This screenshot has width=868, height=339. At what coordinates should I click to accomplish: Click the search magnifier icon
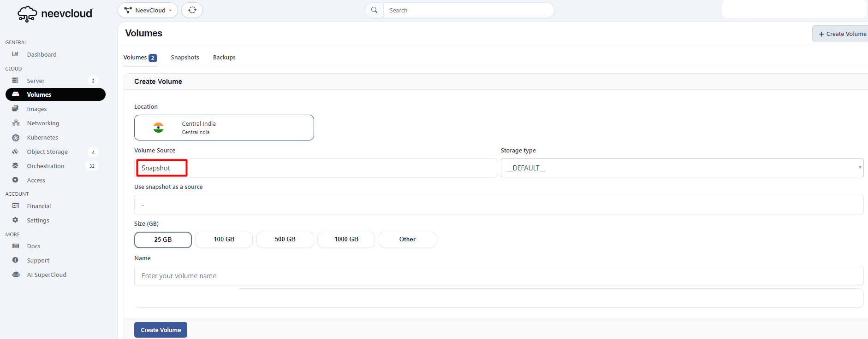coord(374,10)
